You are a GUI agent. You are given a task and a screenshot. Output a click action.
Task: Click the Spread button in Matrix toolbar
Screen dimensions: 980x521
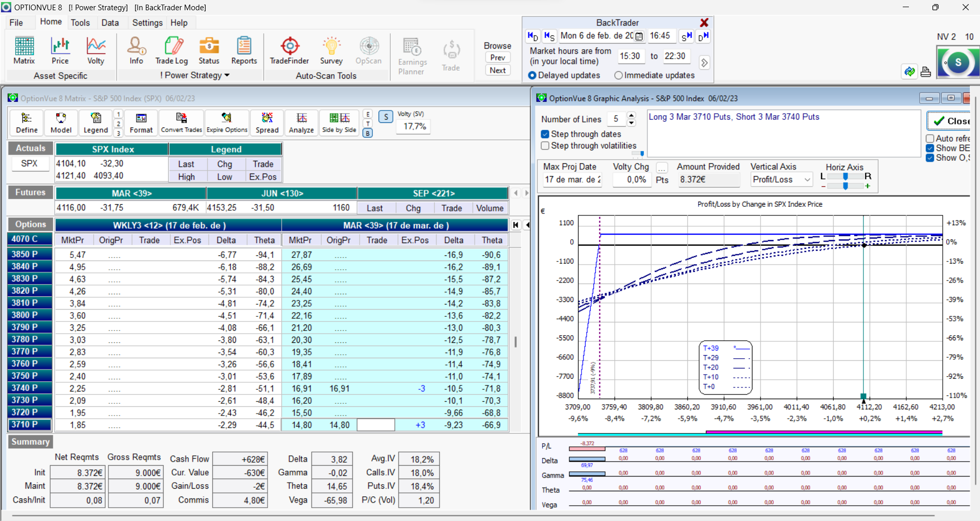[267, 123]
